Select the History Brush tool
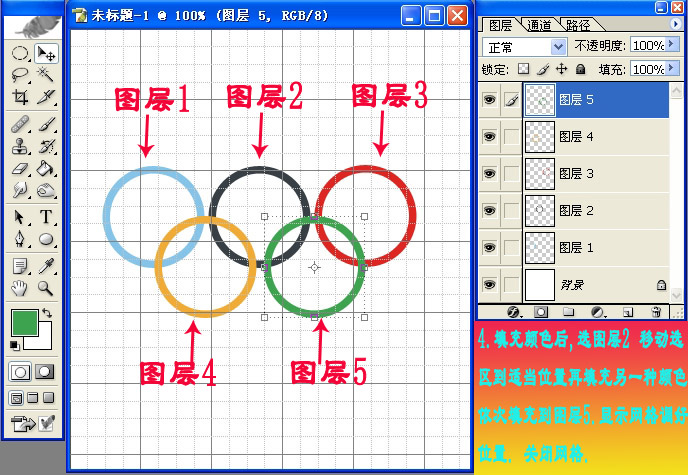The width and height of the screenshot is (688, 475). [46, 146]
